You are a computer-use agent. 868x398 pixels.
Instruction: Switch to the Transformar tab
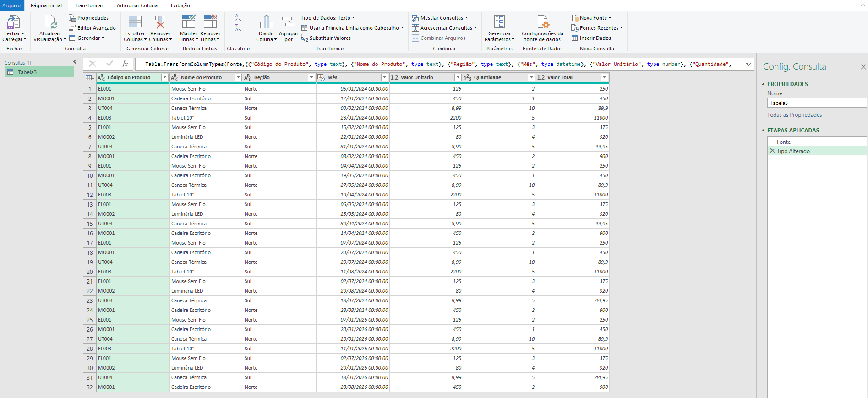point(89,5)
